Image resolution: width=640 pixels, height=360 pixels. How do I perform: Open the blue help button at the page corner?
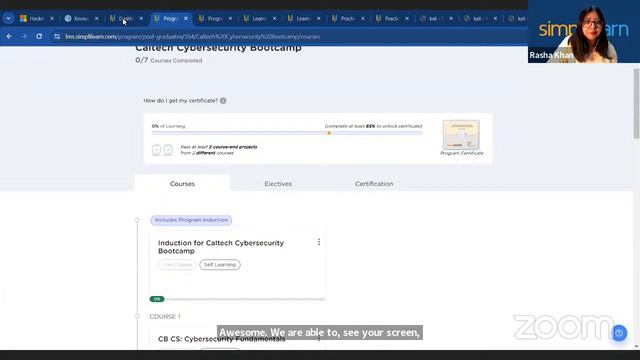click(x=619, y=333)
